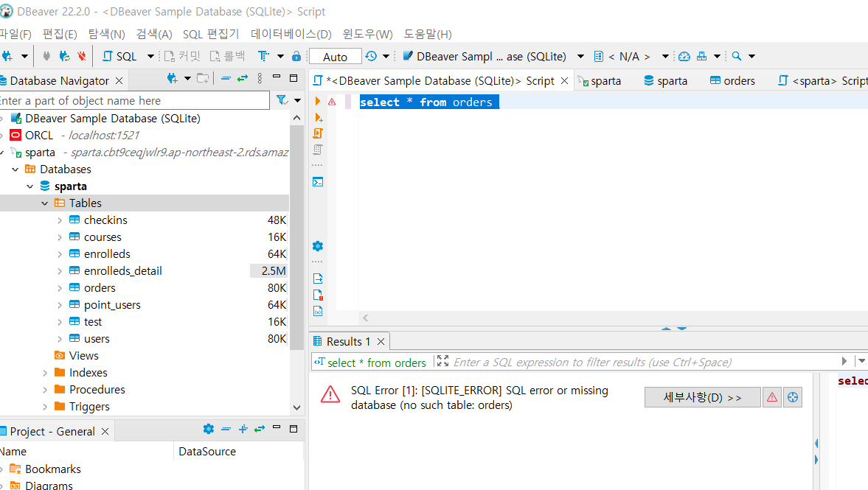The image size is (868, 490).
Task: Click the gear settings icon in editor sidebar
Action: coord(318,246)
